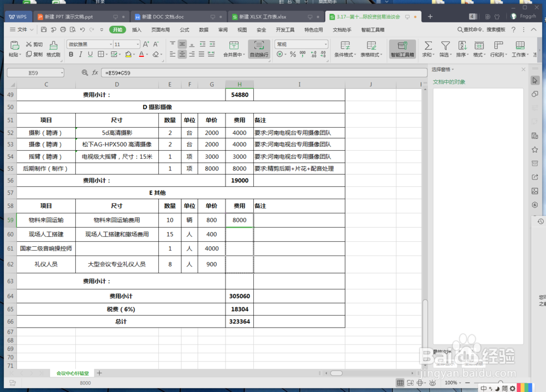The height and width of the screenshot is (392, 546).
Task: Select the AutoSum 求和 icon
Action: [428, 45]
